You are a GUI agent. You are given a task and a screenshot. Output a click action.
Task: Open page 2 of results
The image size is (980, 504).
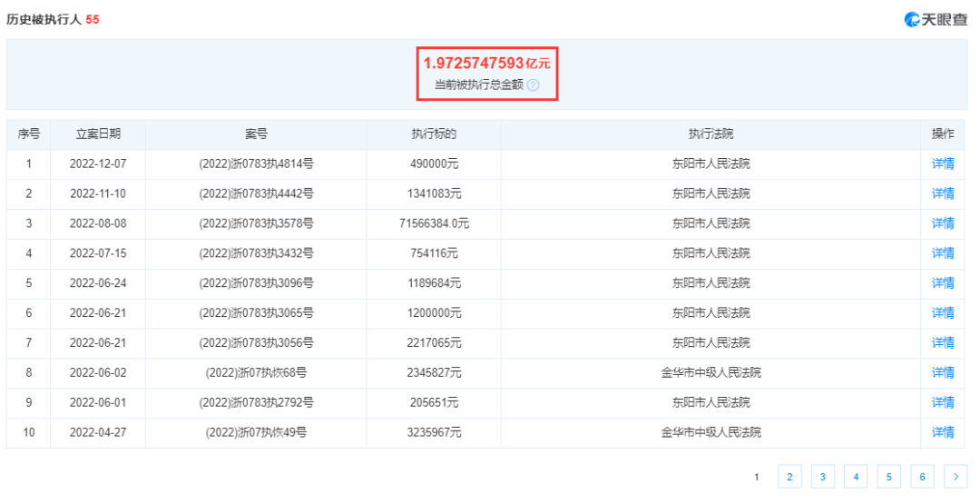point(789,476)
